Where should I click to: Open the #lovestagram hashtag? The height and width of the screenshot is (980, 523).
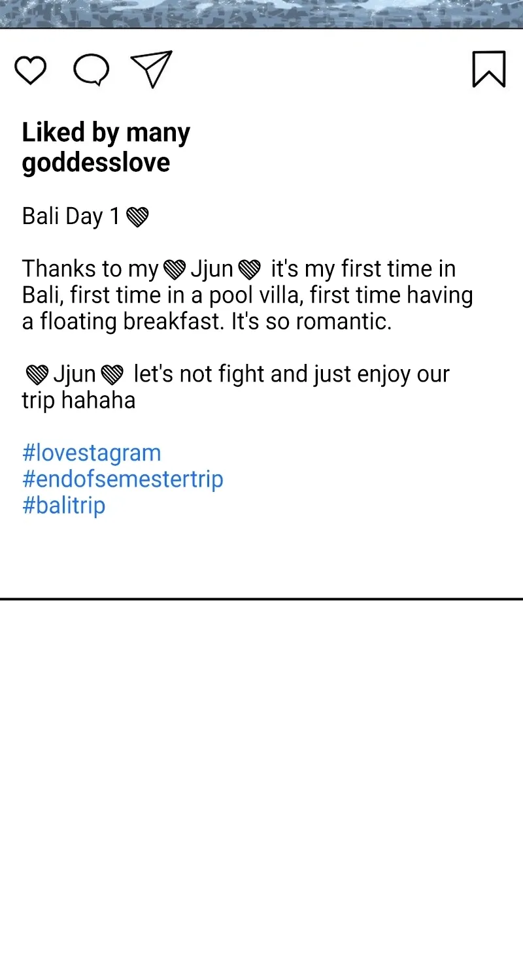pyautogui.click(x=92, y=453)
